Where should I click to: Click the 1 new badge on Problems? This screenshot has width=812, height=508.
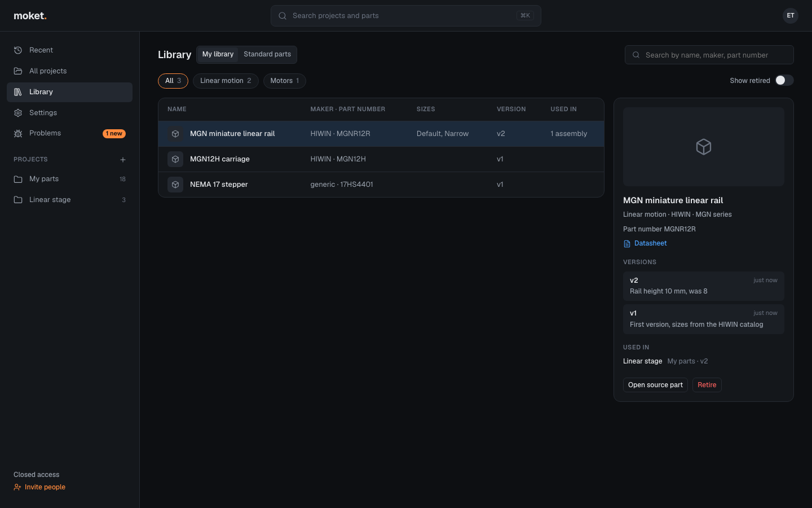114,134
